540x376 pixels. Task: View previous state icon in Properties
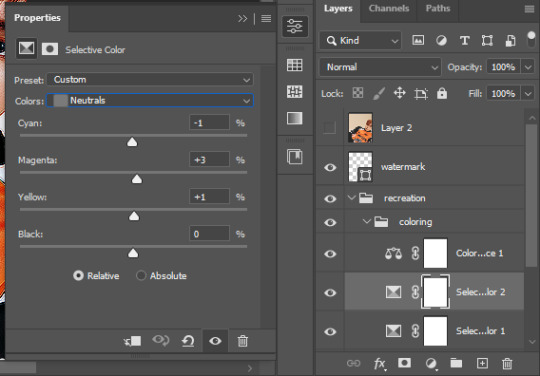(x=160, y=341)
